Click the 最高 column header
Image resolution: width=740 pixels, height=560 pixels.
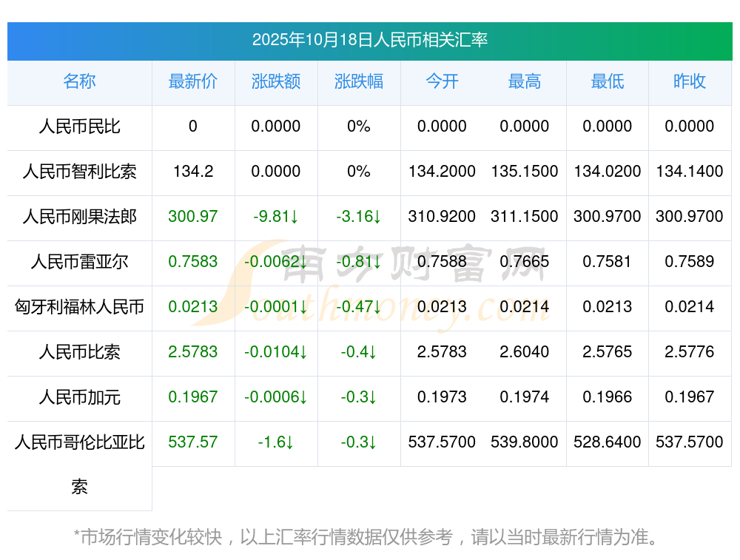tap(525, 81)
